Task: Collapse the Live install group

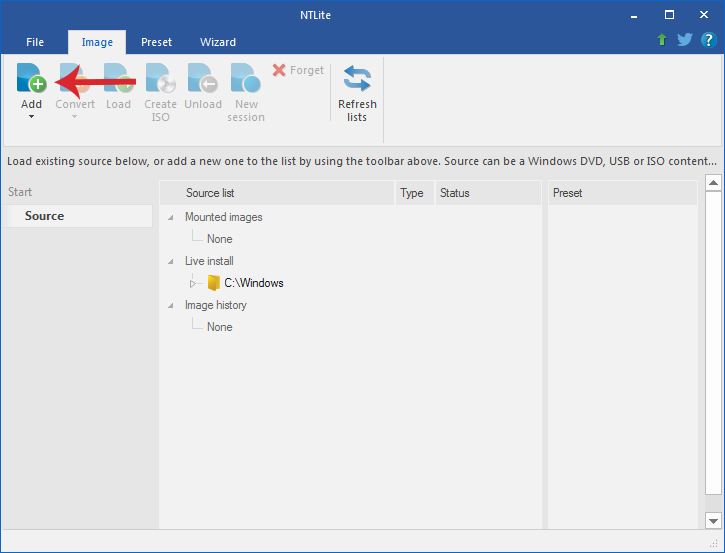Action: pos(171,262)
